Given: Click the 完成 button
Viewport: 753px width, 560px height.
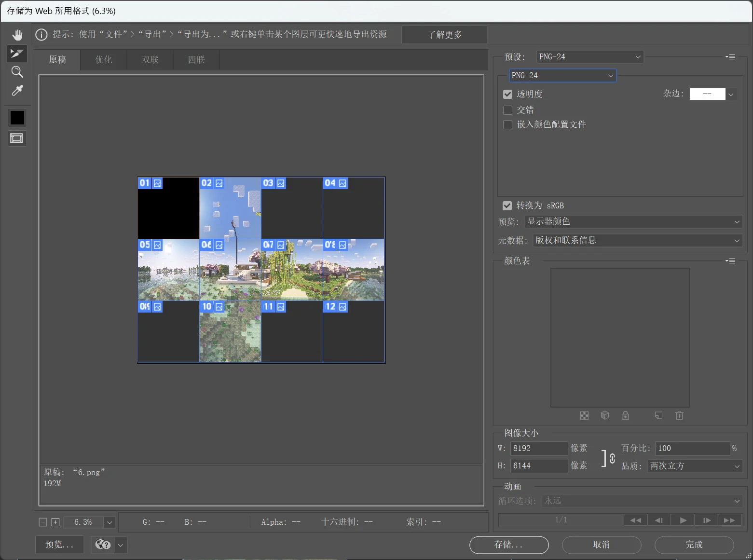Looking at the screenshot, I should (x=694, y=545).
